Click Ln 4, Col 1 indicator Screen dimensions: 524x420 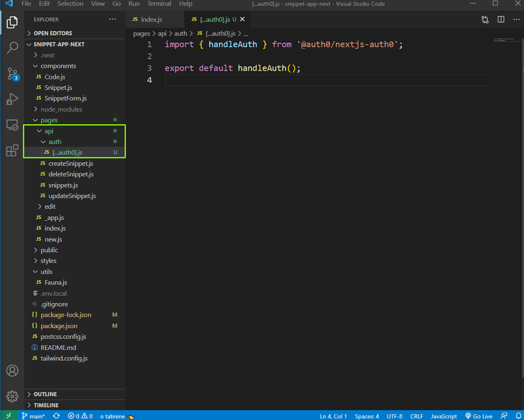[x=333, y=416]
